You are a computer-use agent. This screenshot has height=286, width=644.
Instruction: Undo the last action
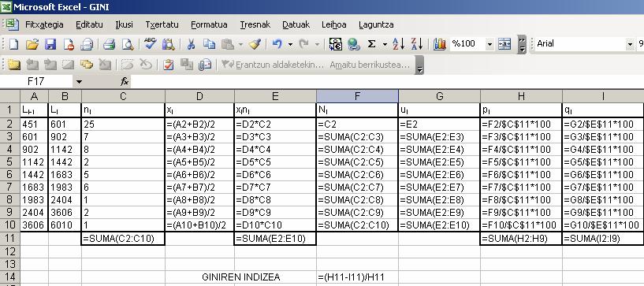click(x=277, y=44)
